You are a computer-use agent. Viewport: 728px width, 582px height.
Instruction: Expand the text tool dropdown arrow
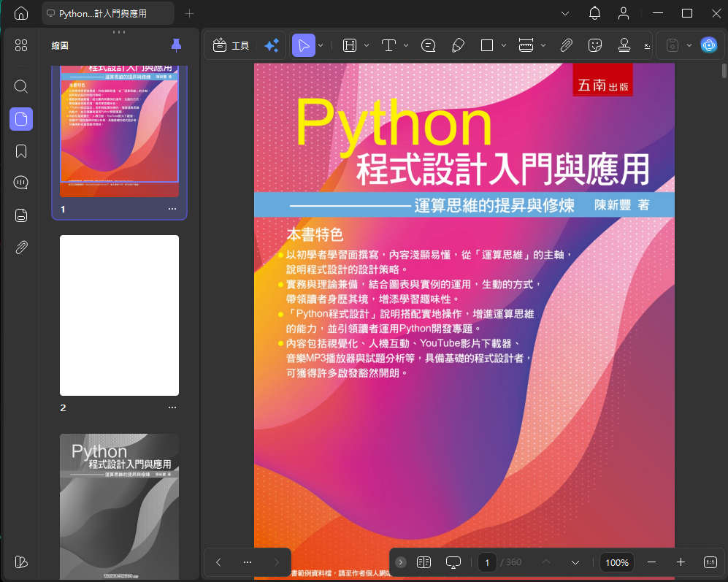(406, 45)
